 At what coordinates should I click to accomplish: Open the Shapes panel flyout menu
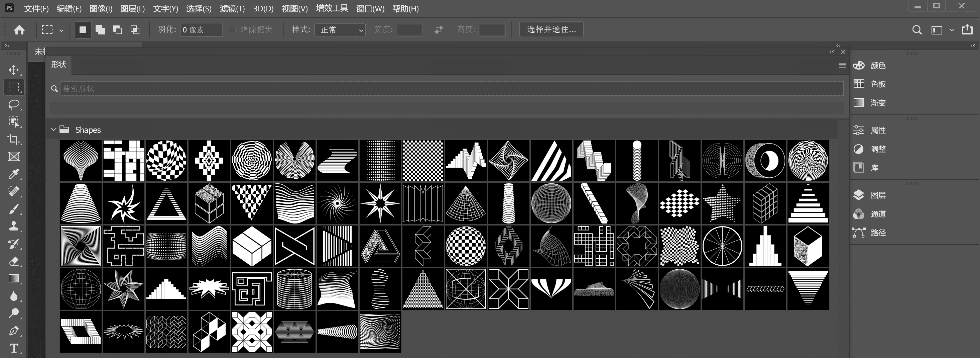coord(842,66)
